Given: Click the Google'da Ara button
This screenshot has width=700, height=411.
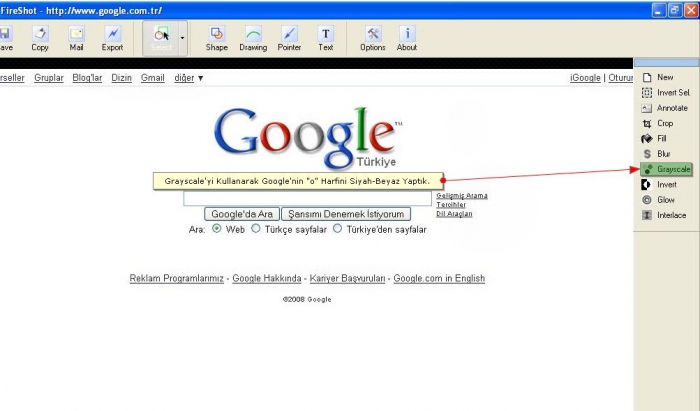Looking at the screenshot, I should click(x=241, y=214).
